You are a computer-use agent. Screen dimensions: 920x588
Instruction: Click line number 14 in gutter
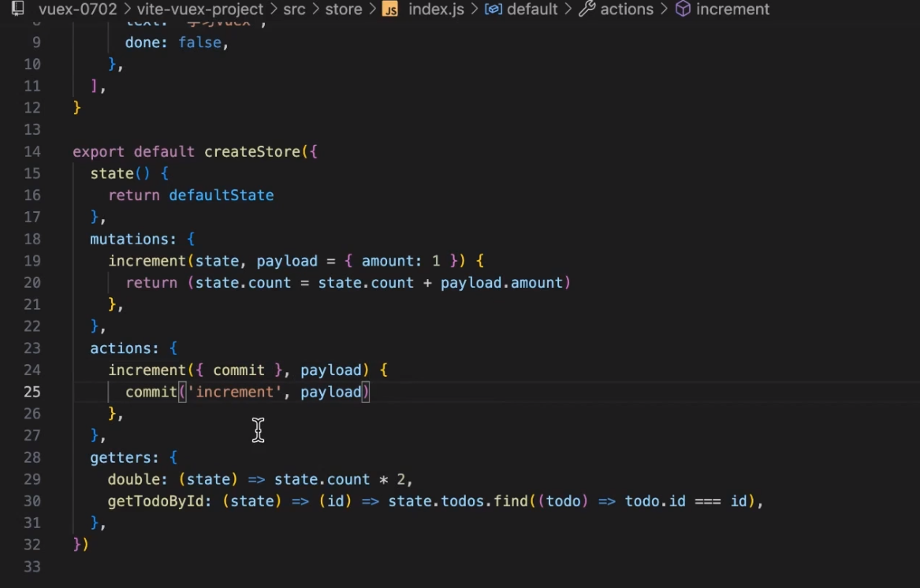pyautogui.click(x=32, y=151)
